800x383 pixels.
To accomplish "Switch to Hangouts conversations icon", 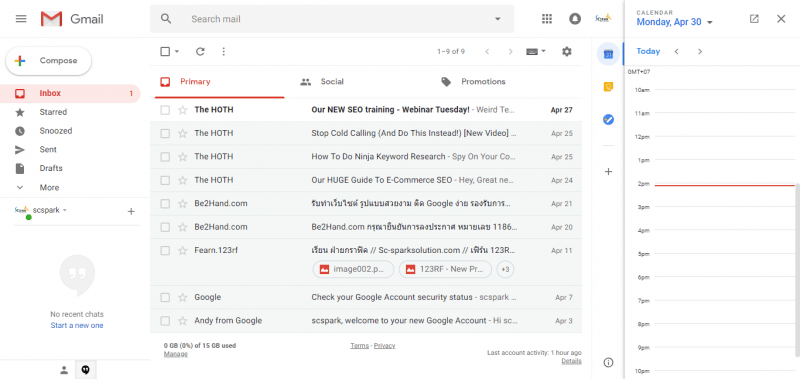I will (86, 370).
